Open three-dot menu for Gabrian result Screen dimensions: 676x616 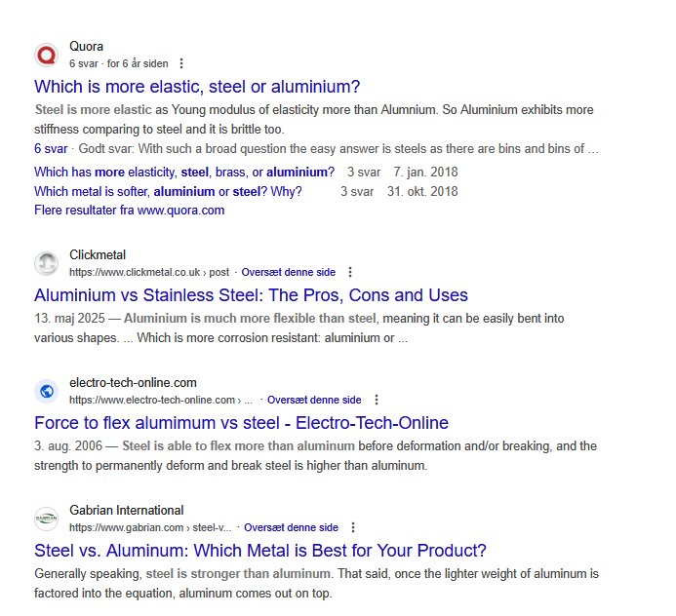point(353,527)
